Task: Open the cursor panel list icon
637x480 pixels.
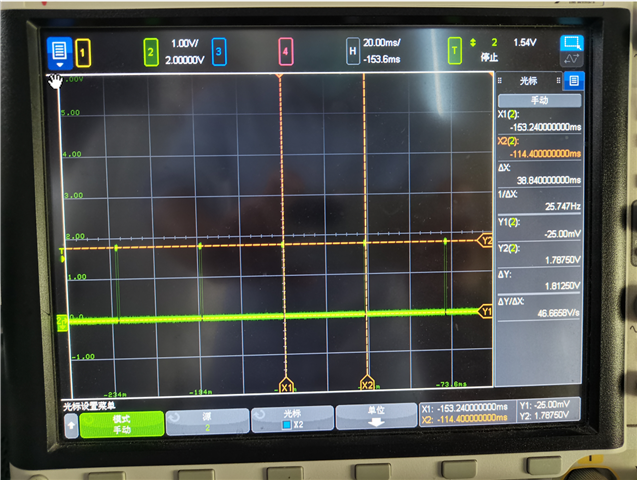Action: 574,81
